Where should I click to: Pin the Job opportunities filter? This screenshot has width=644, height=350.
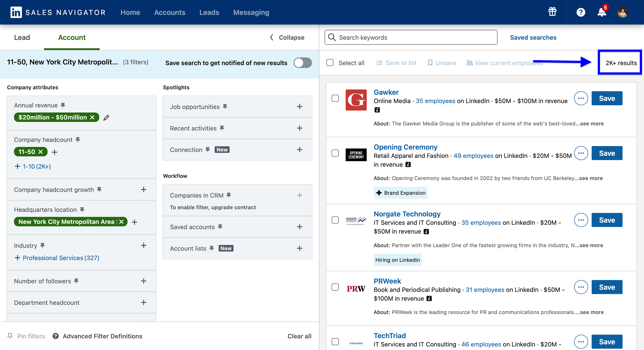(x=225, y=106)
